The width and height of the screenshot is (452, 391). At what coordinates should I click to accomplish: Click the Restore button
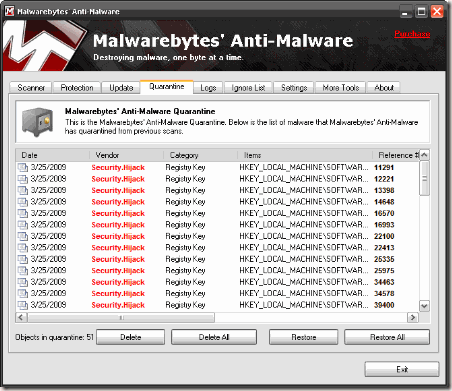[x=304, y=337]
